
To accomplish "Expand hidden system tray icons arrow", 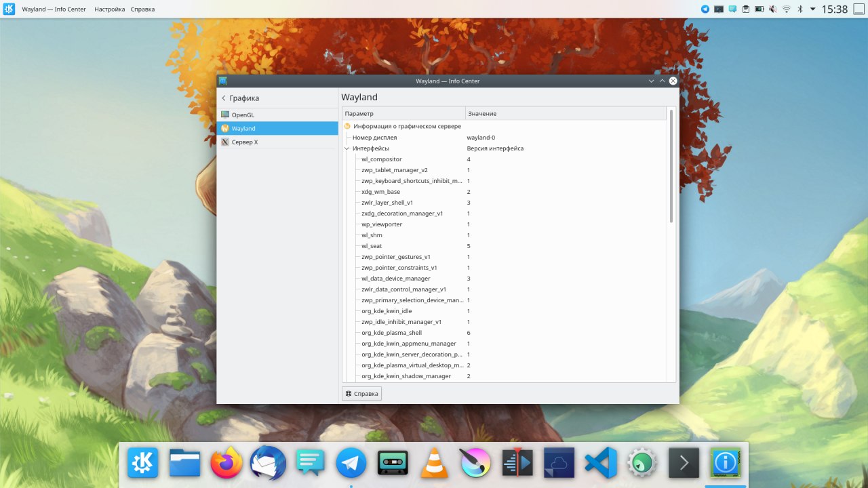I will pos(812,9).
